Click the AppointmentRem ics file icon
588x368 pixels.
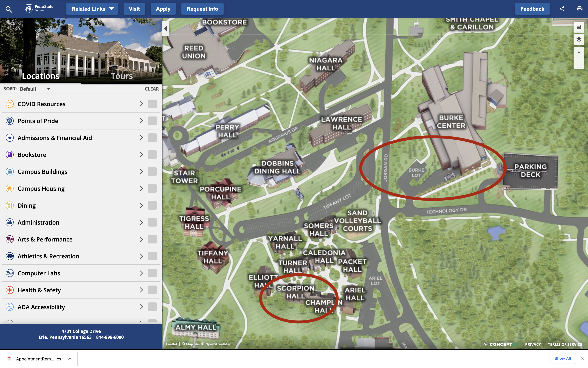[9, 359]
